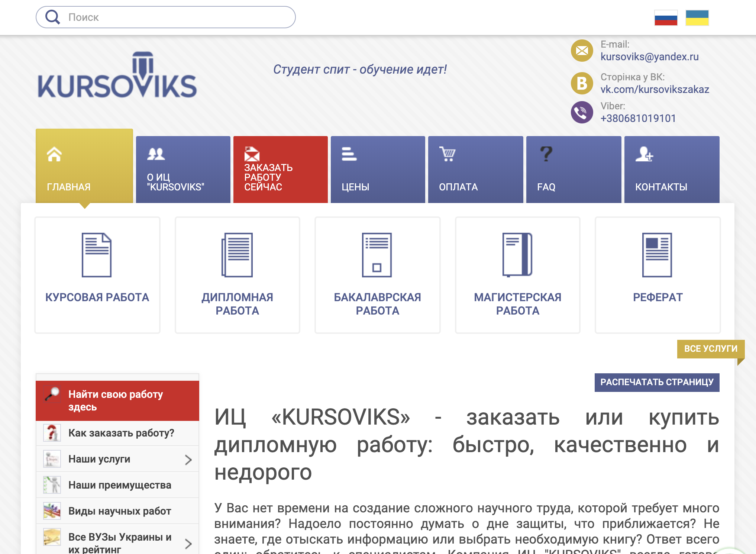This screenshot has width=756, height=554.
Task: Open Виды научных работ sidebar item
Action: click(x=117, y=511)
